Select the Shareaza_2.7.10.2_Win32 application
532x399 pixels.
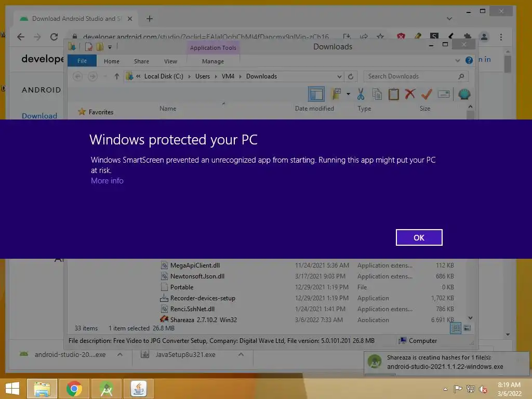tap(203, 320)
